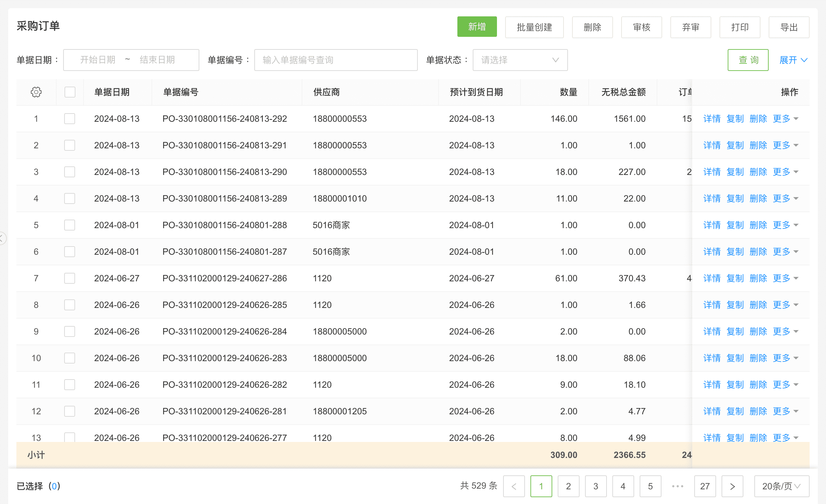Click the pagination ellipsis to jump pages
826x504 pixels.
pos(678,486)
